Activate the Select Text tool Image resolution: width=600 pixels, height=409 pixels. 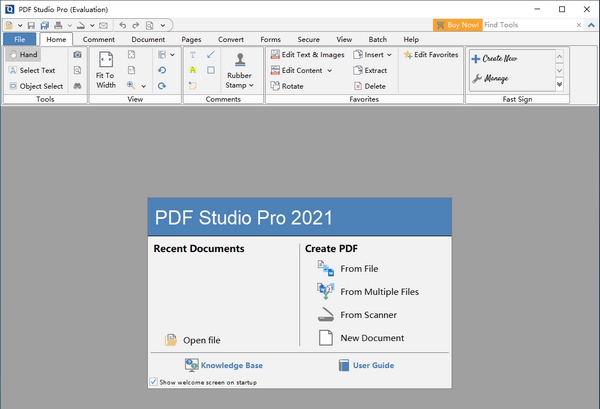[x=32, y=70]
